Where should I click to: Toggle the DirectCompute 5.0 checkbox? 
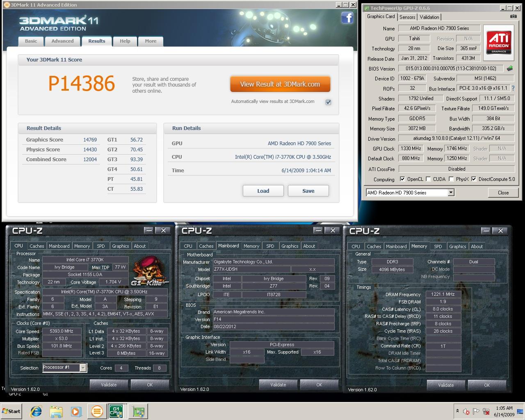474,179
